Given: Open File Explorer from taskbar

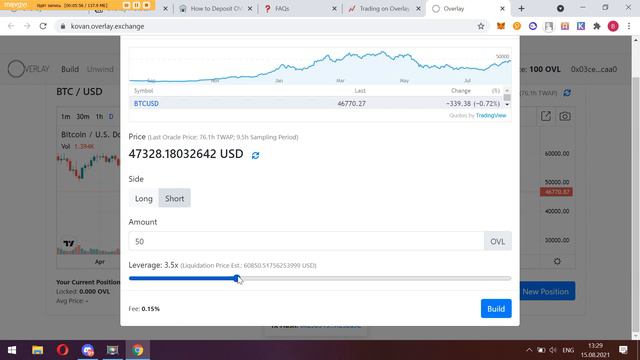Looking at the screenshot, I should [38, 350].
